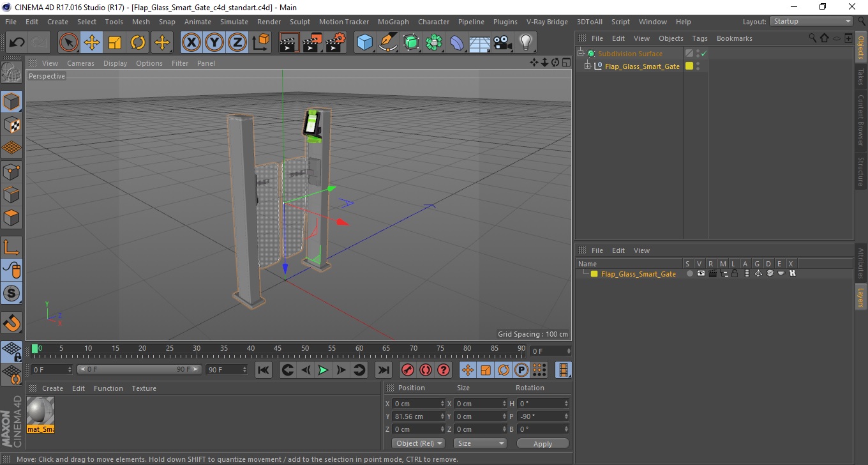Open the Object (Rel) dropdown
Screen dimensions: 868x465
click(418, 443)
